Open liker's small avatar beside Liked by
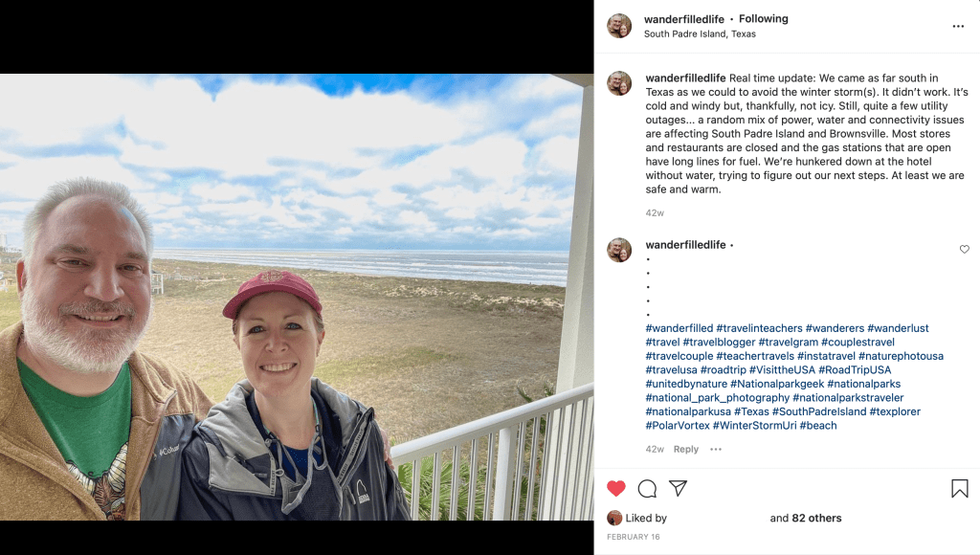This screenshot has height=555, width=980. coord(614,518)
